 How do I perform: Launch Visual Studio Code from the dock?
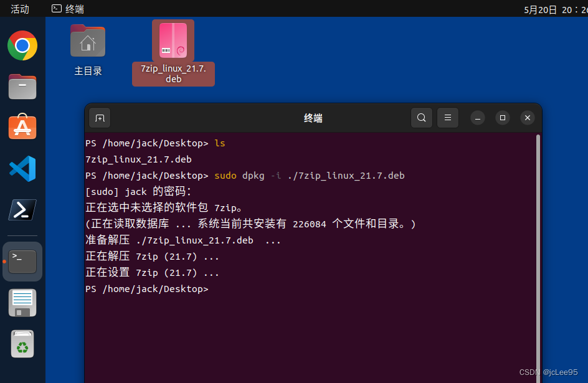tap(22, 169)
